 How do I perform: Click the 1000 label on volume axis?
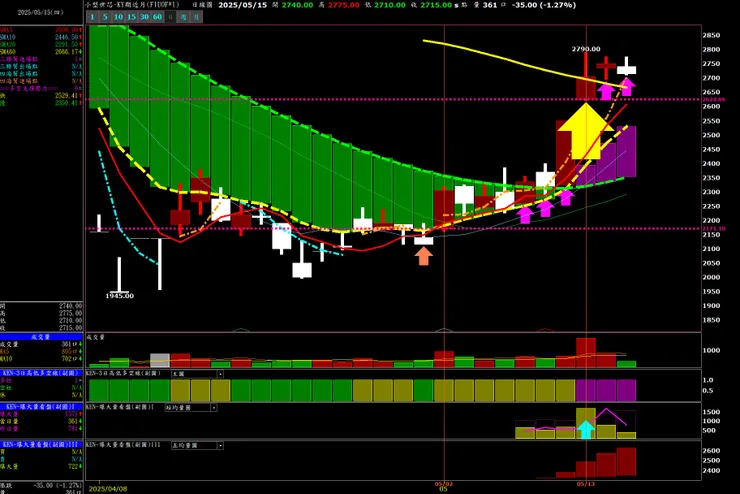[712, 350]
